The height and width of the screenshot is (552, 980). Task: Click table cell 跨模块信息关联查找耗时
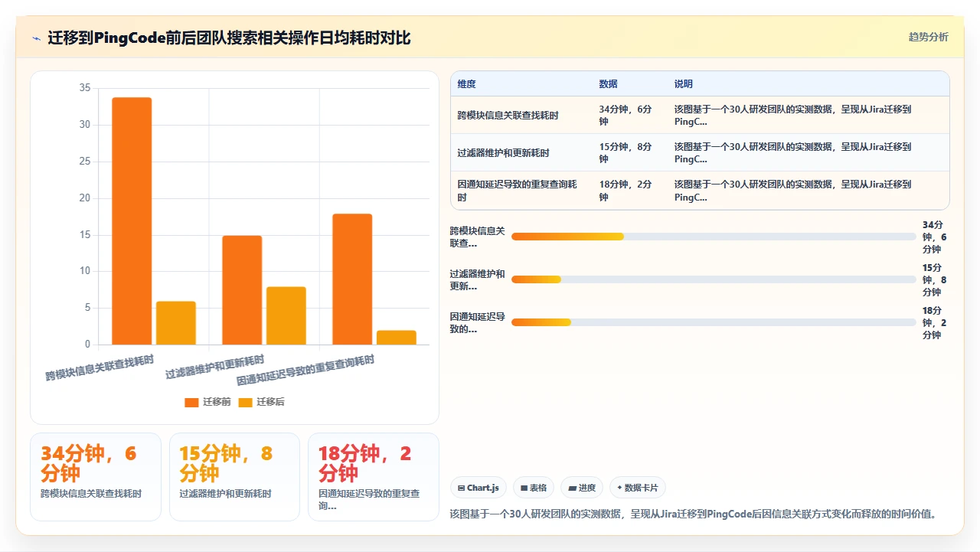(508, 116)
